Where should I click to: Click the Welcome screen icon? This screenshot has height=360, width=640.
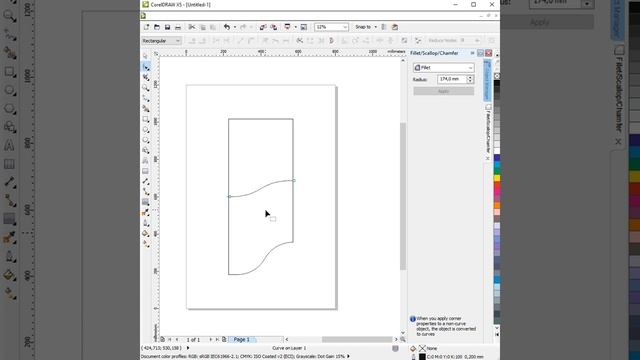[x=304, y=27]
